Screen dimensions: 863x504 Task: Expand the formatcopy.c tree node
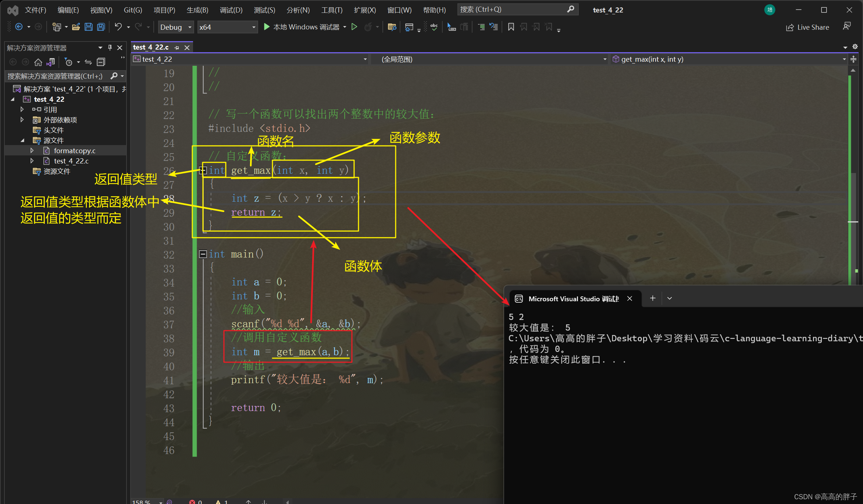pos(32,151)
